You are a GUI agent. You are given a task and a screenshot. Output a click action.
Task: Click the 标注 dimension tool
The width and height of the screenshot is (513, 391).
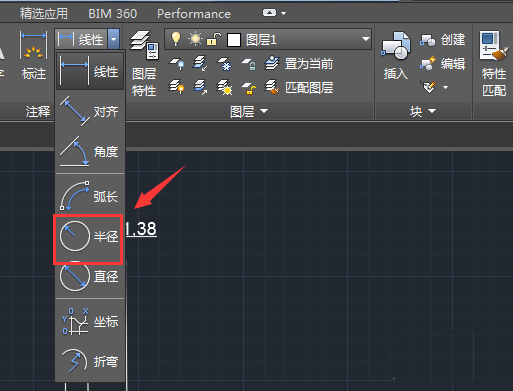pyautogui.click(x=33, y=55)
